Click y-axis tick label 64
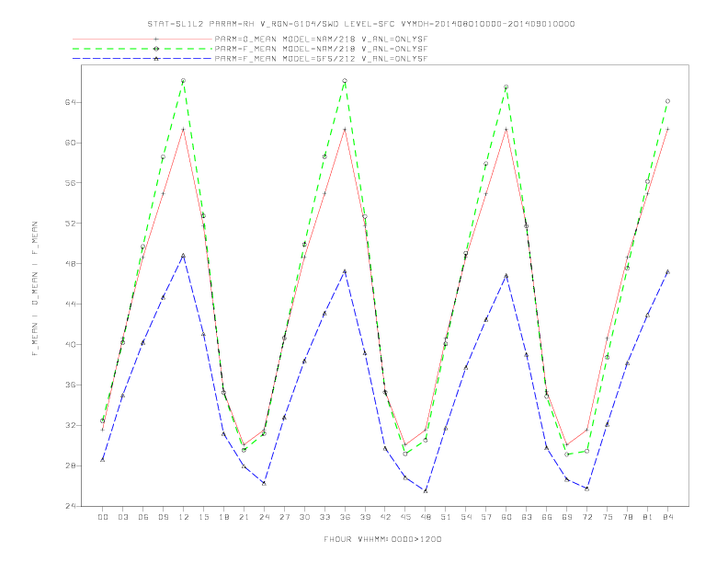This screenshot has height=563, width=728. pyautogui.click(x=70, y=102)
